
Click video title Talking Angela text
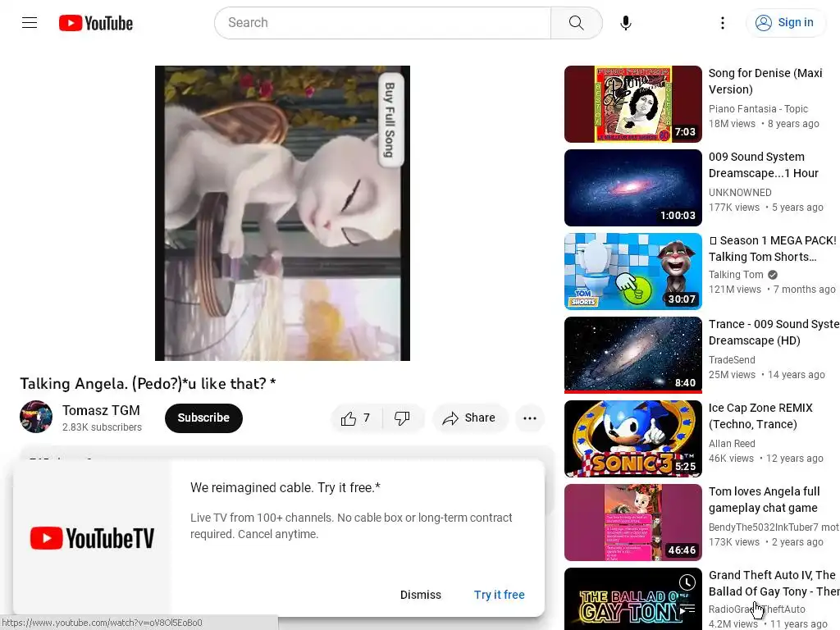coord(148,384)
